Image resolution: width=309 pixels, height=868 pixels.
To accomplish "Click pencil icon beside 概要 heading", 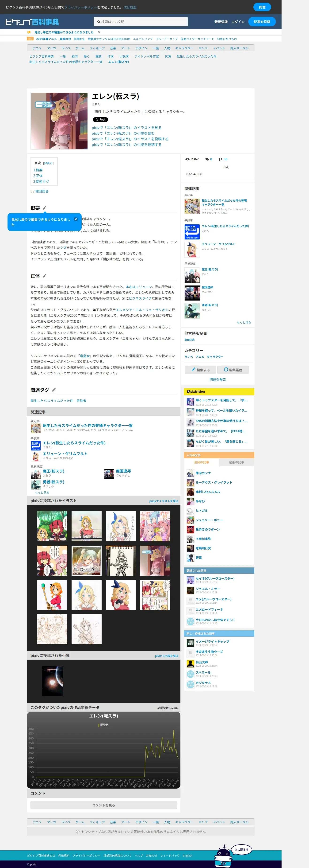I will (x=44, y=208).
